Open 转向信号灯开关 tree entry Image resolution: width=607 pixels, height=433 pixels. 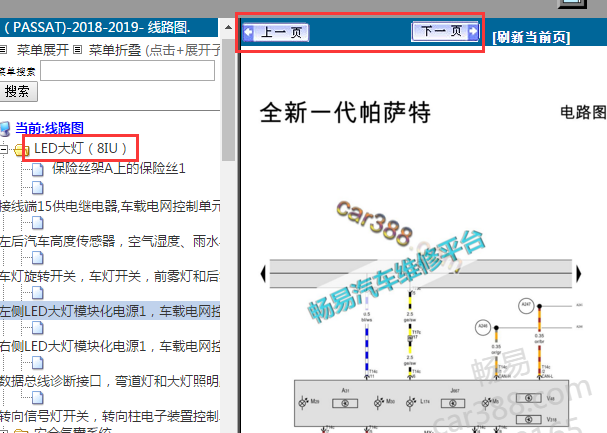[110, 416]
